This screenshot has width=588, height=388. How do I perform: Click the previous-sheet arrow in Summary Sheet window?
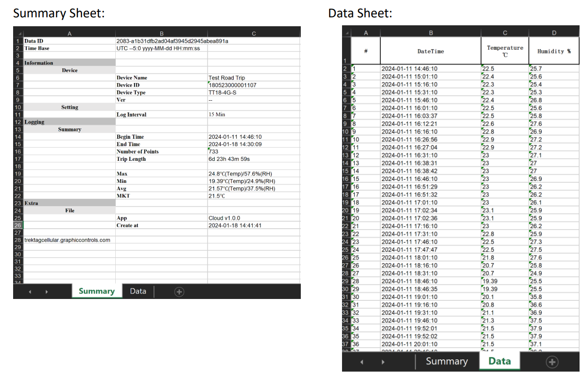coord(30,291)
